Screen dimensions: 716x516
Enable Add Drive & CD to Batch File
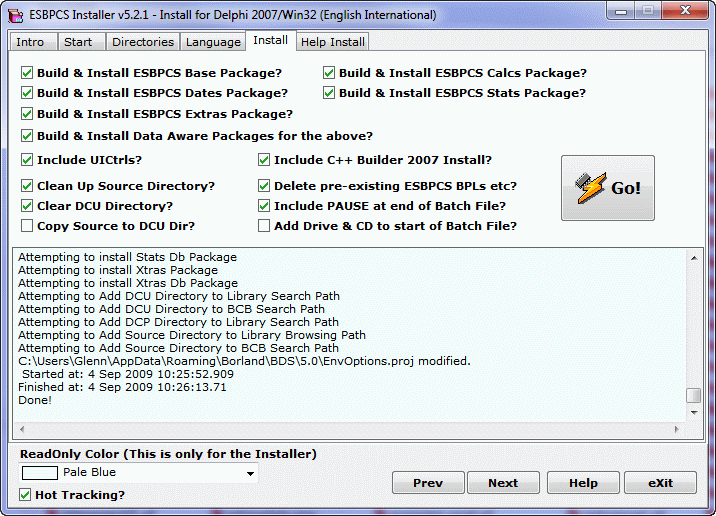[x=264, y=226]
